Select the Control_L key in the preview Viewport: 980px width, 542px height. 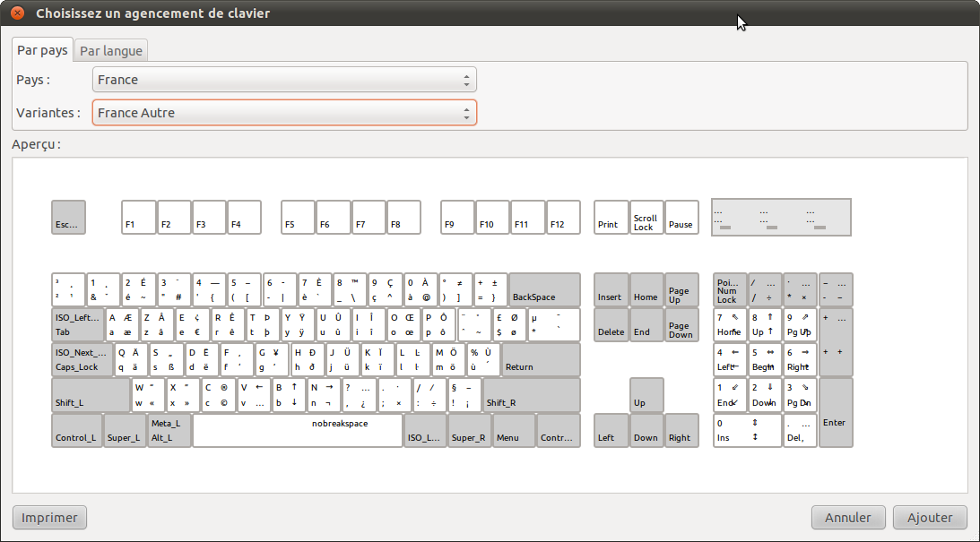point(76,430)
